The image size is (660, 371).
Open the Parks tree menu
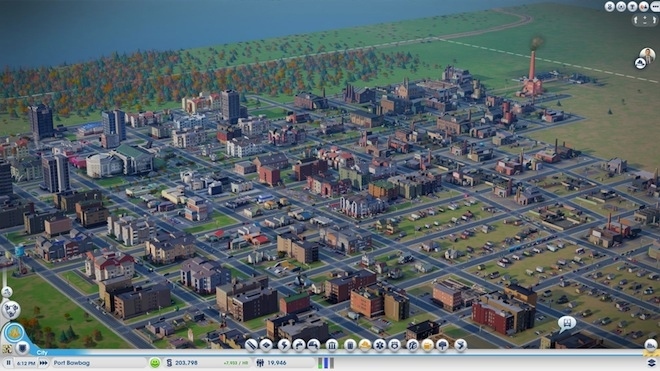[x=442, y=345]
